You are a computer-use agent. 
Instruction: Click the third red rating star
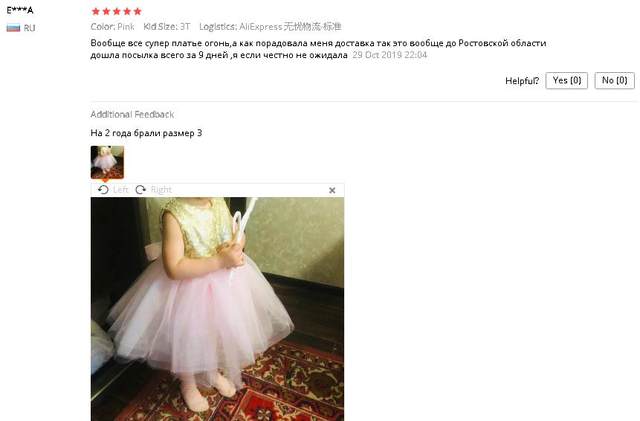pos(117,11)
